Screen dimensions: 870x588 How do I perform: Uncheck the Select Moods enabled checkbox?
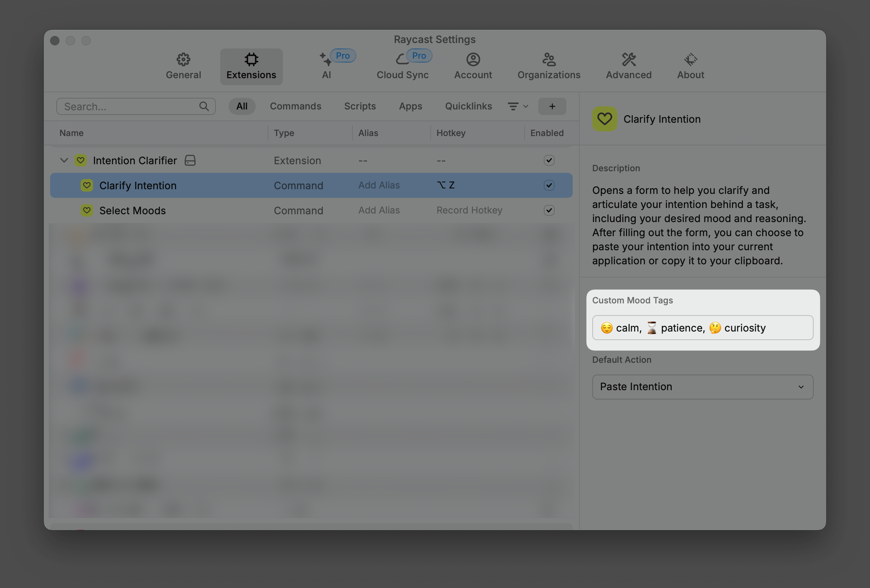(549, 210)
